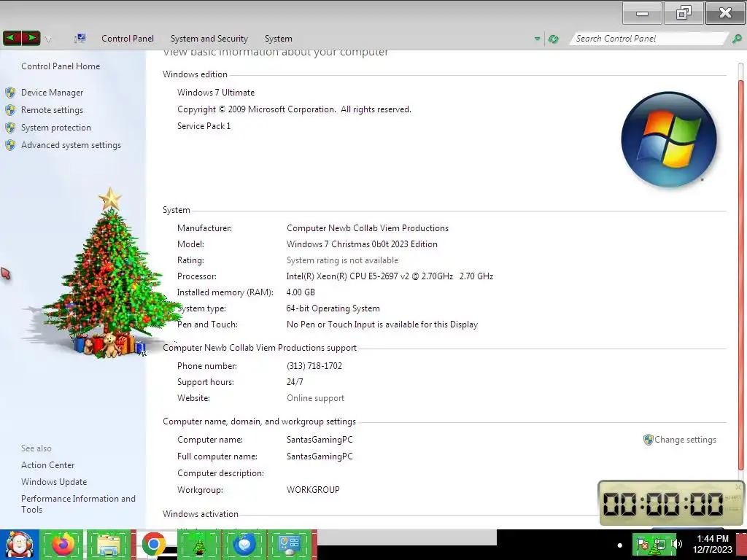
Task: Click the phone number (313) 718-1702
Action: pyautogui.click(x=314, y=366)
